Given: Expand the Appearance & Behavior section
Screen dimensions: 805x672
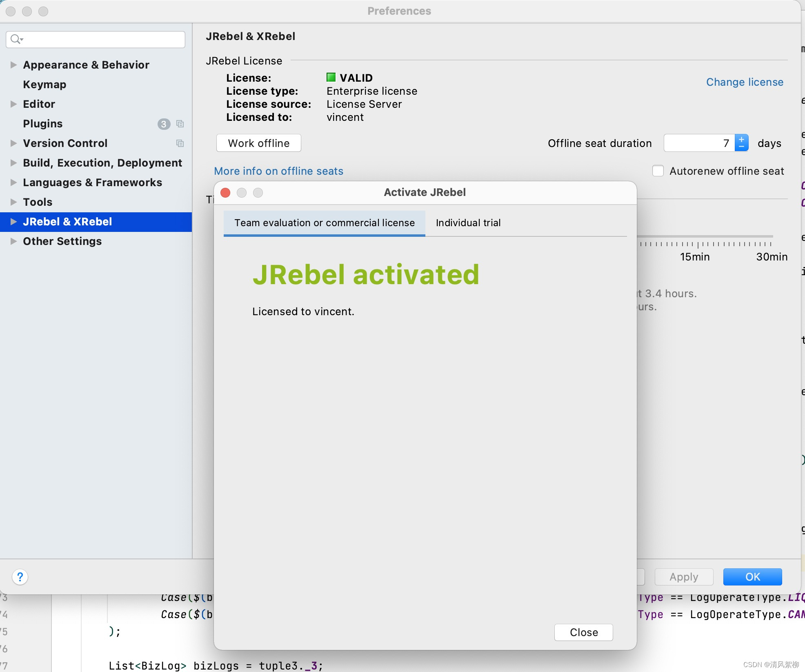Looking at the screenshot, I should click(x=13, y=65).
